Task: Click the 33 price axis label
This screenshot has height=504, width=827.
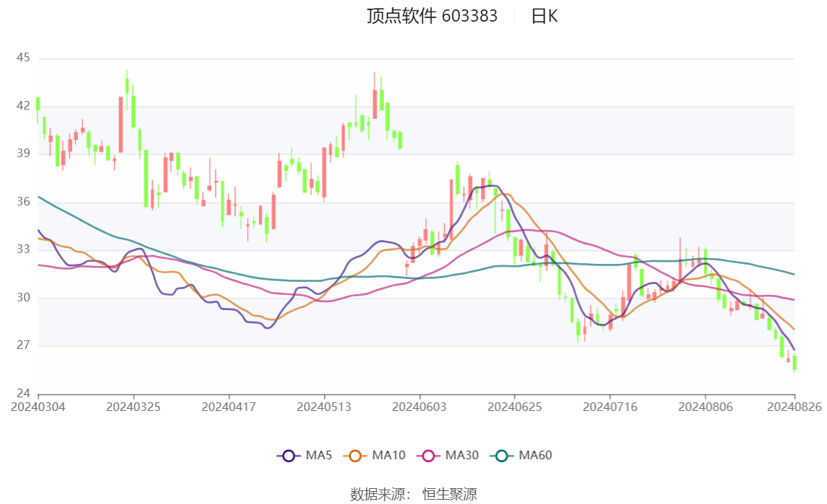Action: (23, 249)
